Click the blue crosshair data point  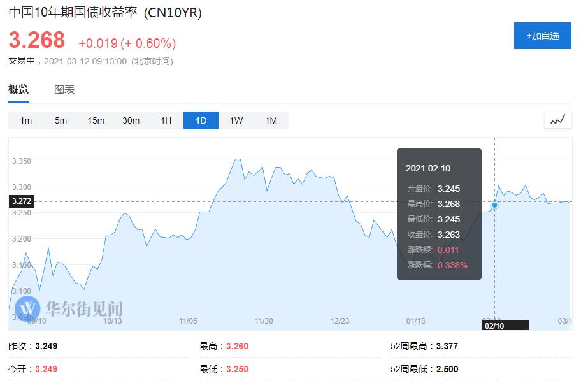494,205
